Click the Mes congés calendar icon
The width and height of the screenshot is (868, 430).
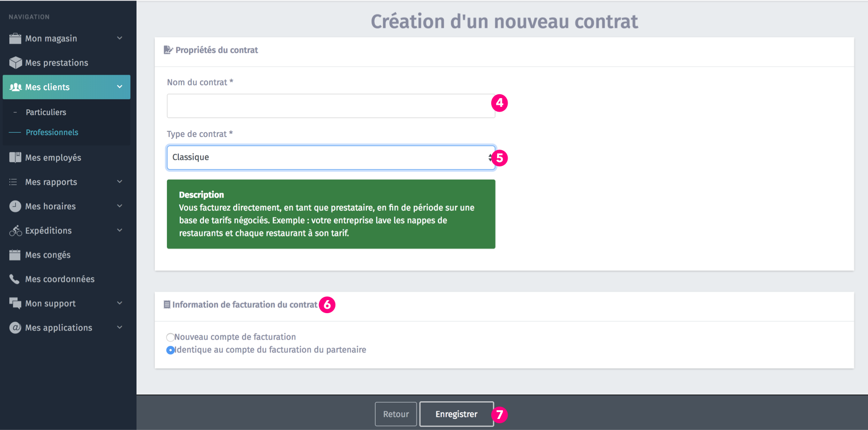(15, 255)
